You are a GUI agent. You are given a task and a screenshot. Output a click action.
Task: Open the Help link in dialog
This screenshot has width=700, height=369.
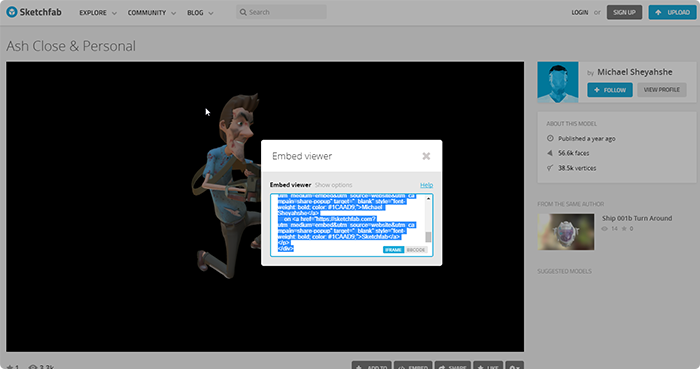coord(426,185)
